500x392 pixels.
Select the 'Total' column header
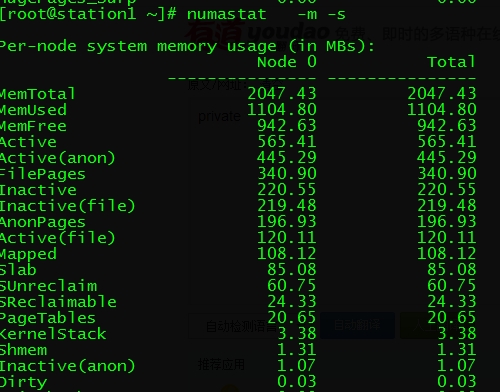pyautogui.click(x=452, y=62)
